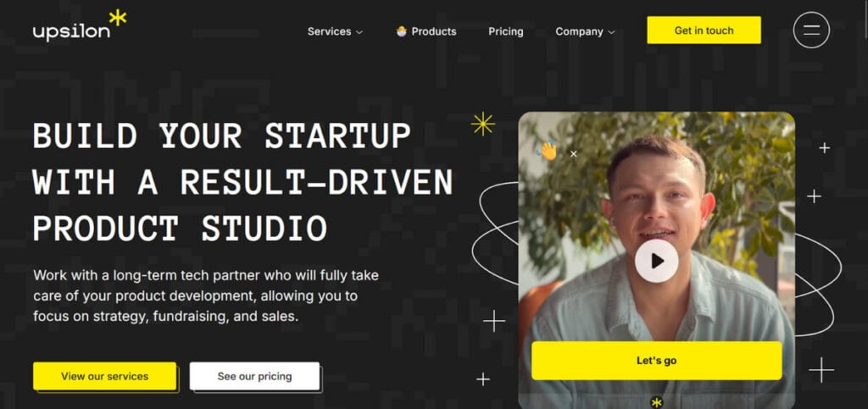Play the intro video

(657, 261)
